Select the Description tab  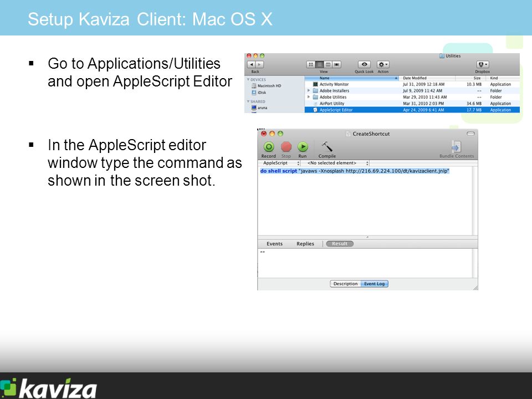pyautogui.click(x=345, y=284)
